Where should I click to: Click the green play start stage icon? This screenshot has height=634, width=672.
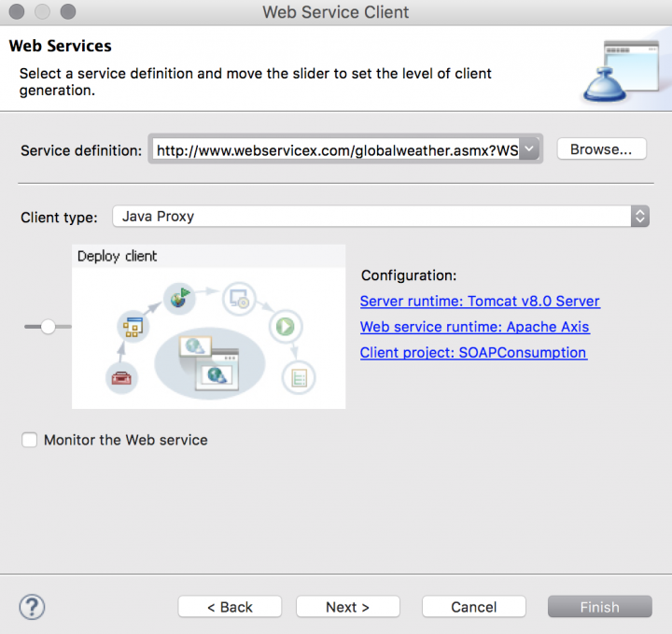(284, 327)
